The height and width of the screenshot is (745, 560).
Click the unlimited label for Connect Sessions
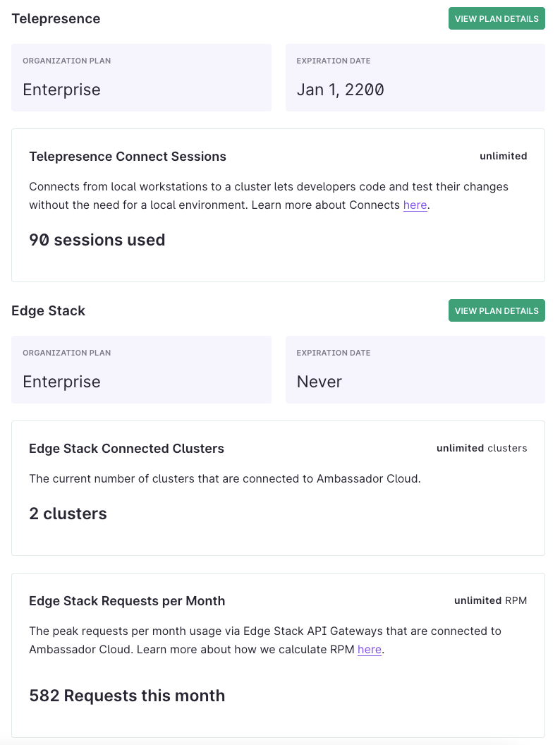[x=503, y=156]
